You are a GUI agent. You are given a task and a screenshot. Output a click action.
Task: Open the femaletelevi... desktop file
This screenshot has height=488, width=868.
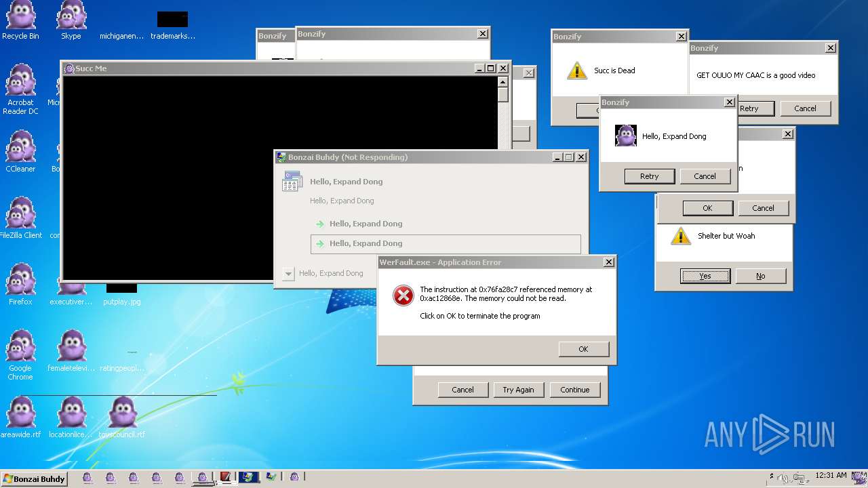pyautogui.click(x=71, y=351)
